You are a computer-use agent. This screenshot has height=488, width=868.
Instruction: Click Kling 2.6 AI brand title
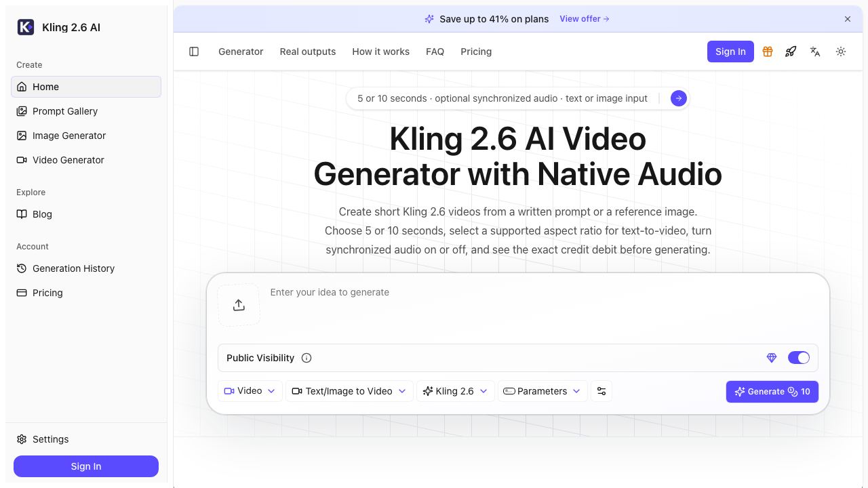tap(71, 27)
